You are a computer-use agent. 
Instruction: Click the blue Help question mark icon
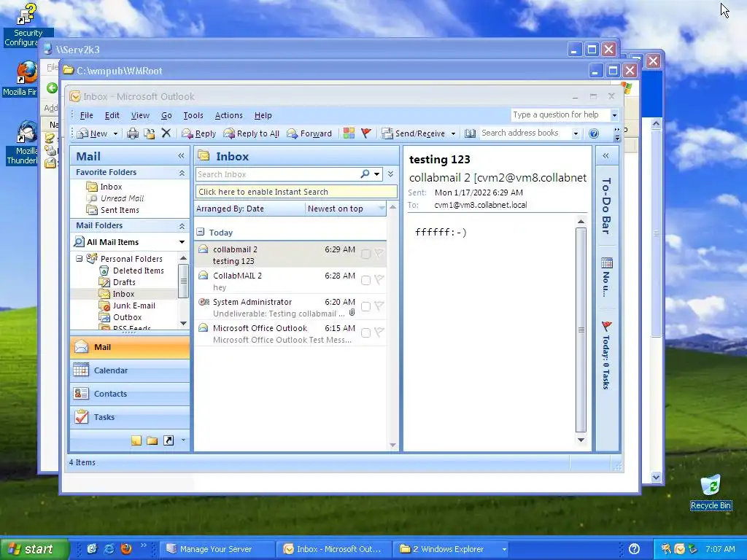pyautogui.click(x=594, y=133)
